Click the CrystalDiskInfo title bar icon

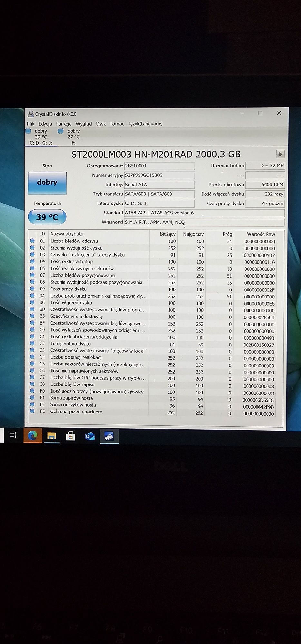[31, 114]
